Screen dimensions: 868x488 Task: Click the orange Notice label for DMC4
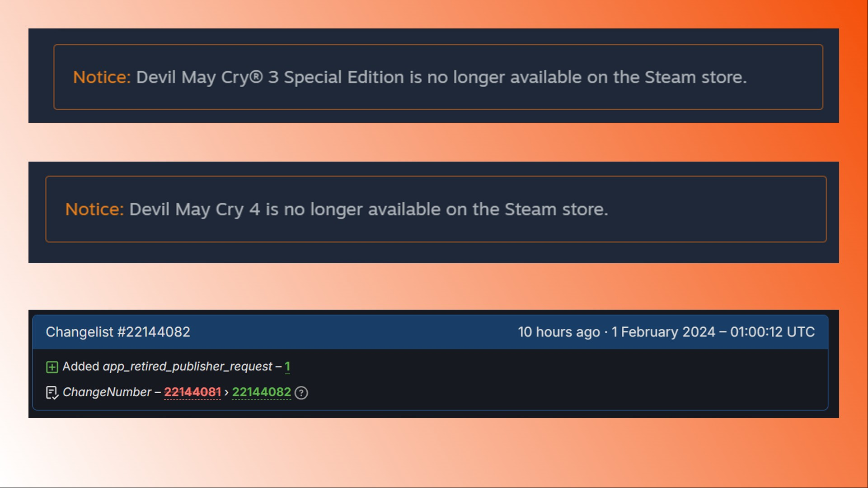click(x=94, y=209)
